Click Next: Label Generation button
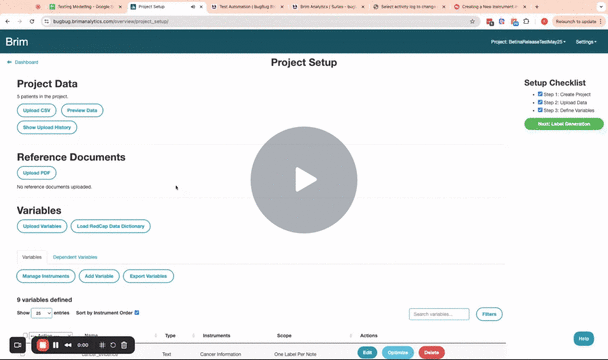Screen dimensions: 608x360 [x=564, y=124]
